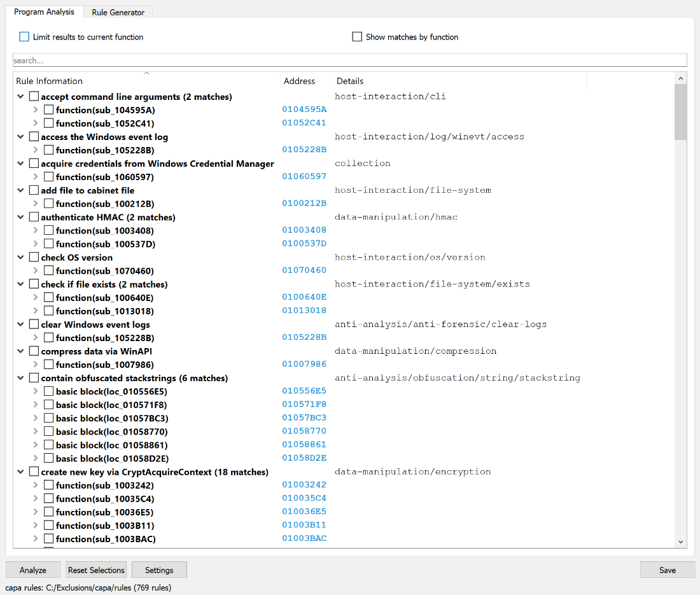Select the Program Analysis tab
Image resolution: width=700 pixels, height=595 pixels.
pyautogui.click(x=45, y=11)
